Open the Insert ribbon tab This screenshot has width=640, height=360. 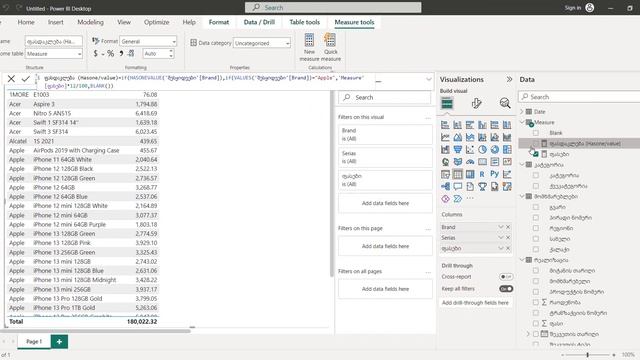coord(56,22)
